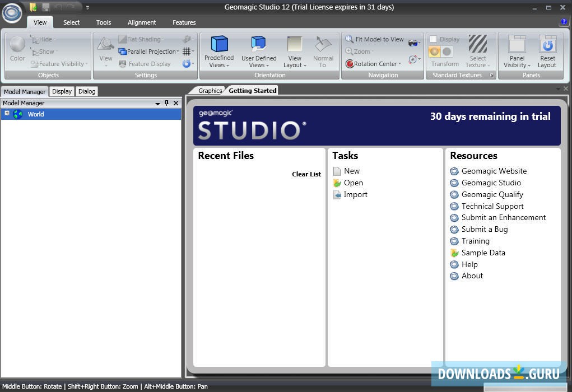This screenshot has width=572, height=392.
Task: Click the cube icon next to Flat Shading
Action: [187, 39]
